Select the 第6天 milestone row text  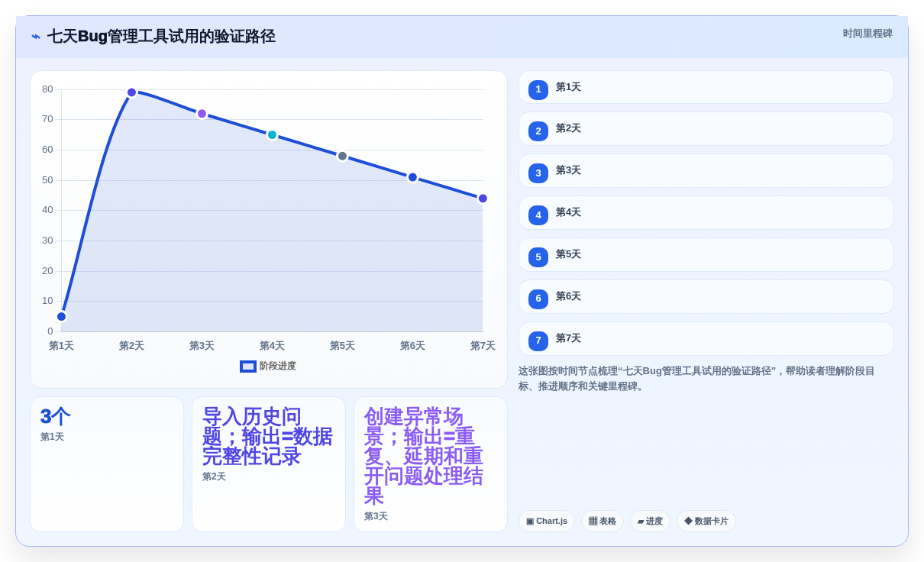tap(568, 296)
